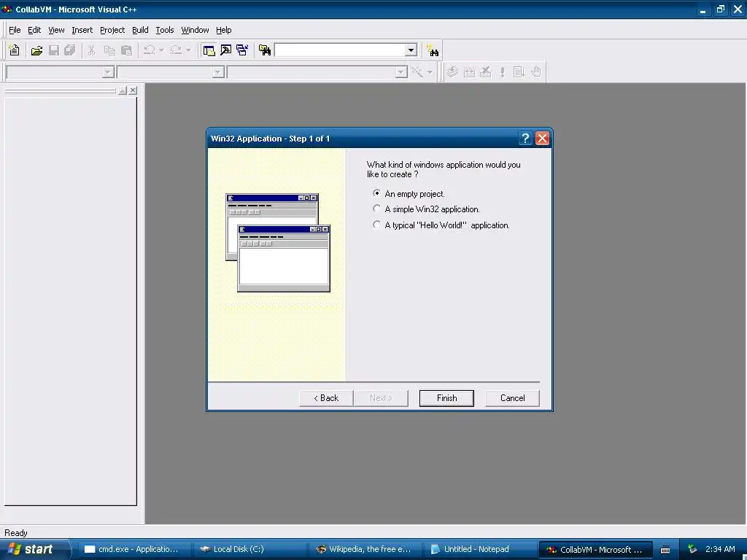Open the Redo history dropdown arrow
The width and height of the screenshot is (747, 560).
coord(189,50)
